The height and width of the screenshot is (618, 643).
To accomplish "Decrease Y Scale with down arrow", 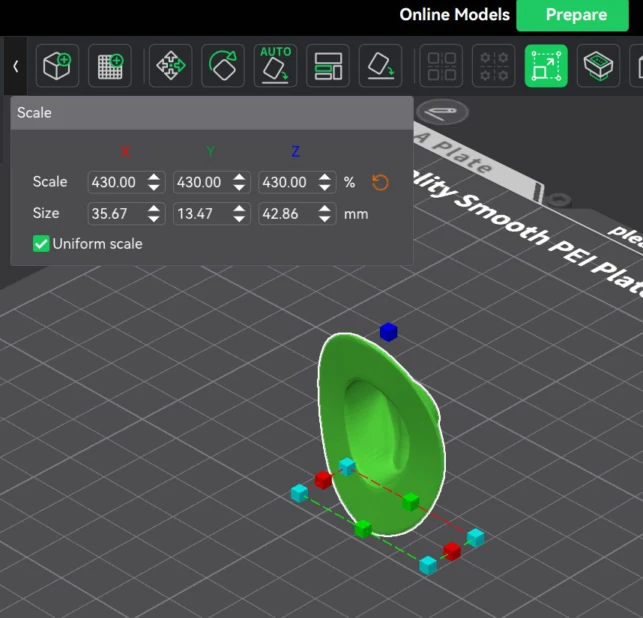I will pos(239,187).
